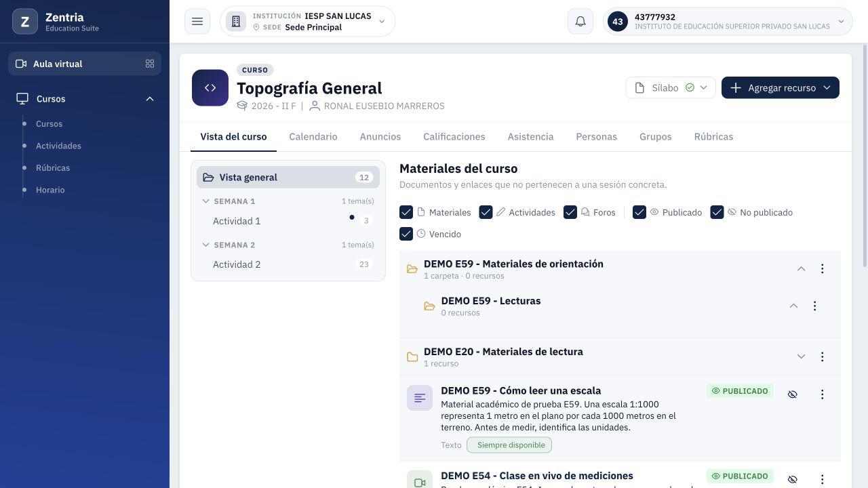Viewport: 868px width, 488px height.
Task: Switch to the Calificaciones tab
Action: [454, 136]
